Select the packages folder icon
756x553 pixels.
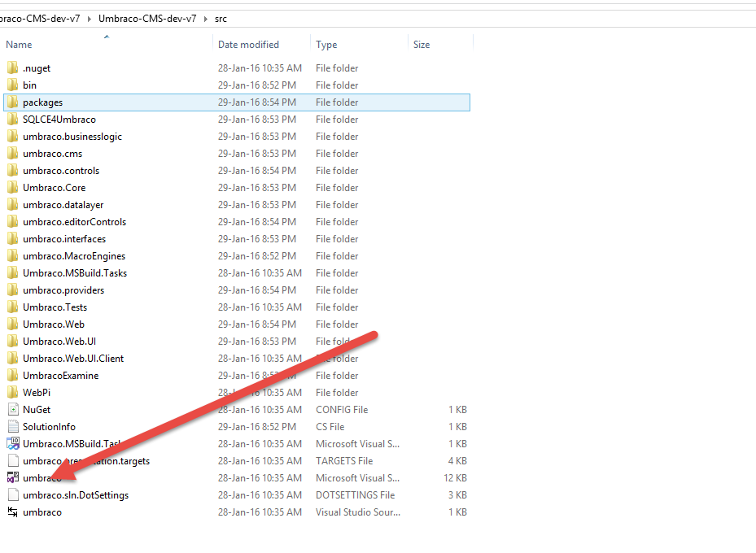coord(13,102)
